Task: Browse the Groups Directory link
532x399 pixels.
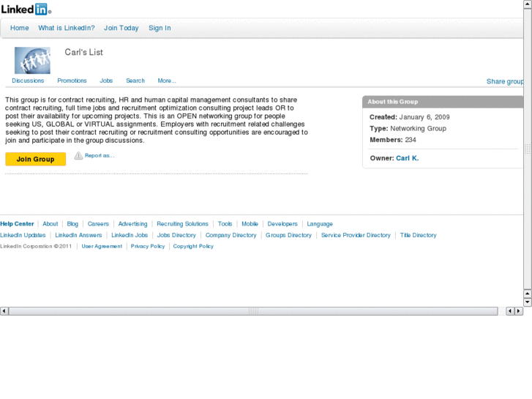Action: (x=288, y=235)
